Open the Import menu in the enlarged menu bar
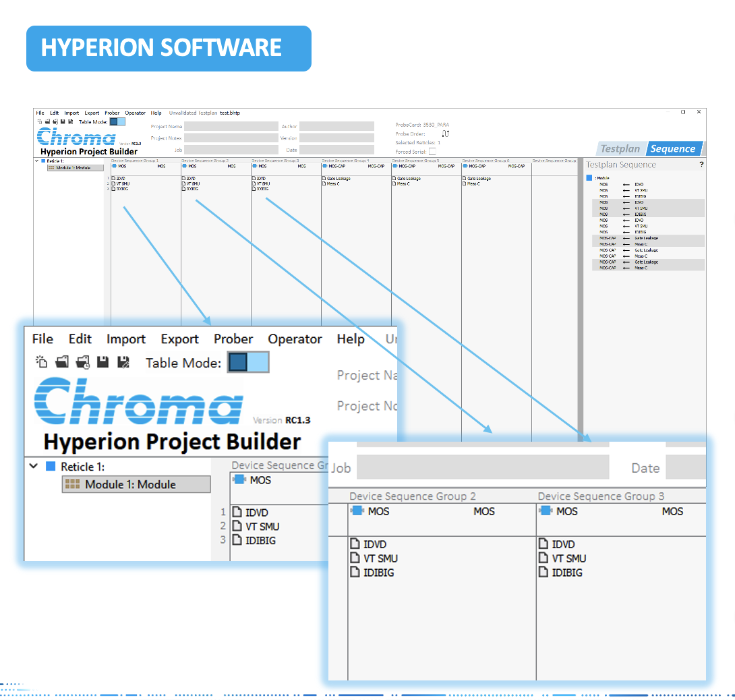The width and height of the screenshot is (735, 700). click(125, 339)
